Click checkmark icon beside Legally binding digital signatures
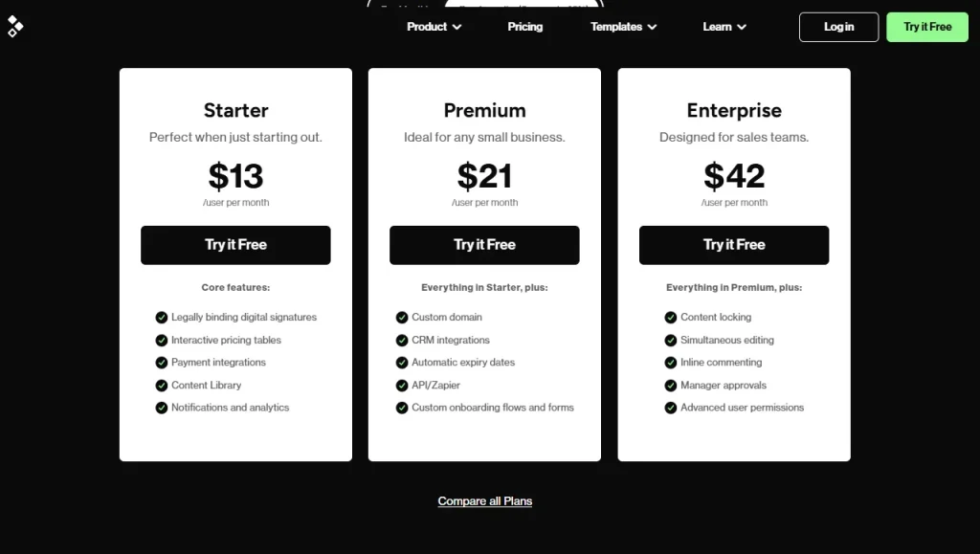 (x=162, y=317)
